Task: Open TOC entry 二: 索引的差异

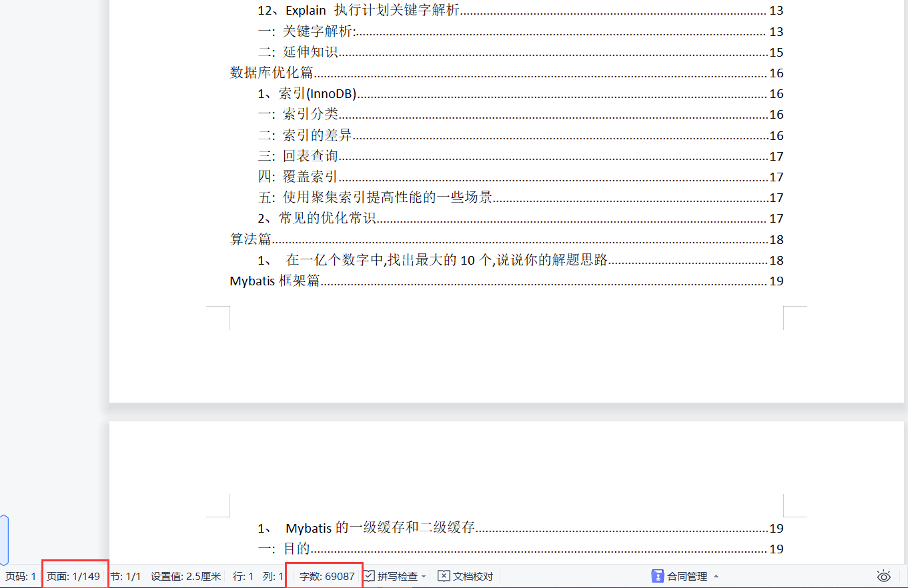Action: pos(520,135)
